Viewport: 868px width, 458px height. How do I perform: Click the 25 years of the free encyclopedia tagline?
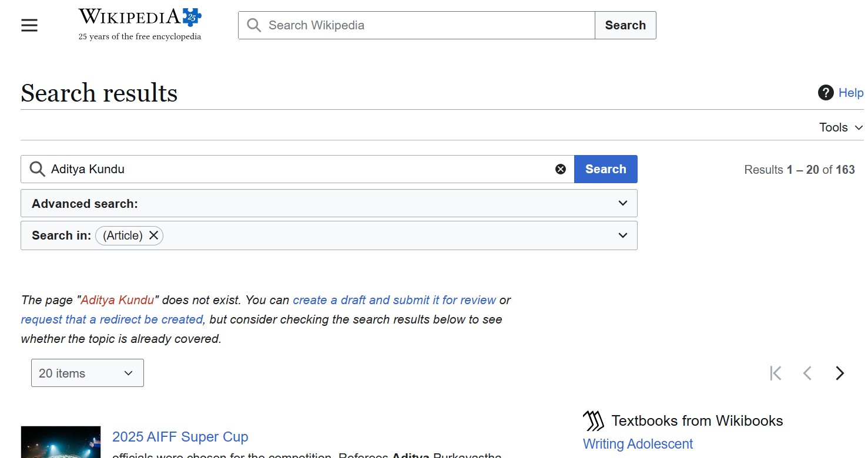tap(140, 36)
